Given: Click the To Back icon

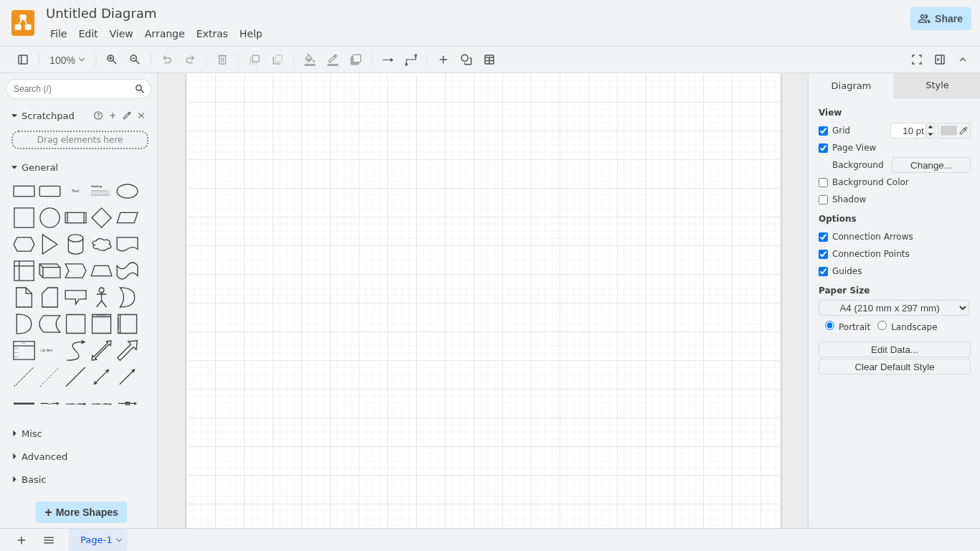Looking at the screenshot, I should tap(278, 60).
